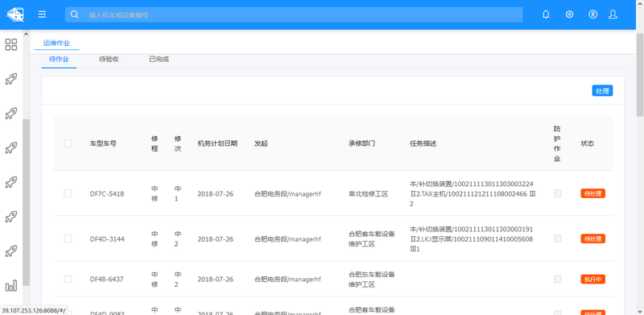Check the row checkbox for DF4D-3144
This screenshot has width=644, height=315.
(x=68, y=238)
